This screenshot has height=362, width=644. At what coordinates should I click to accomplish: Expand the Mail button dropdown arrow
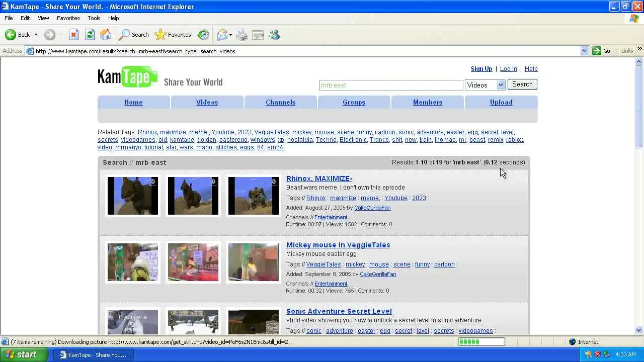pos(230,35)
